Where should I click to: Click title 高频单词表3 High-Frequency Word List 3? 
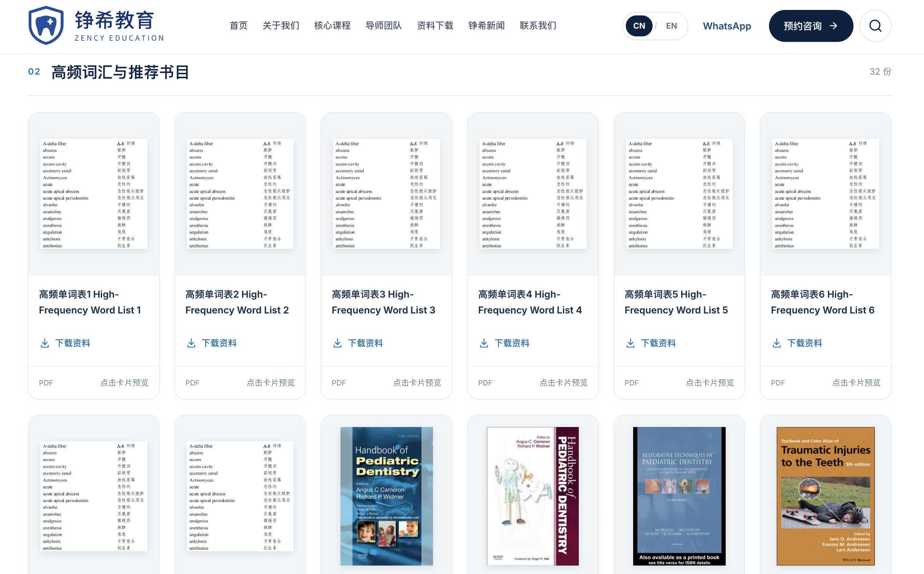point(383,302)
